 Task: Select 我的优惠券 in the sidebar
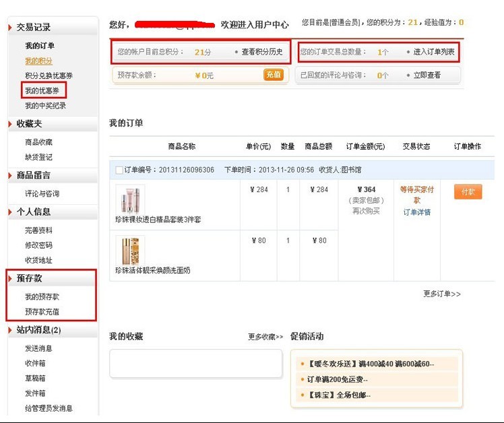(45, 90)
